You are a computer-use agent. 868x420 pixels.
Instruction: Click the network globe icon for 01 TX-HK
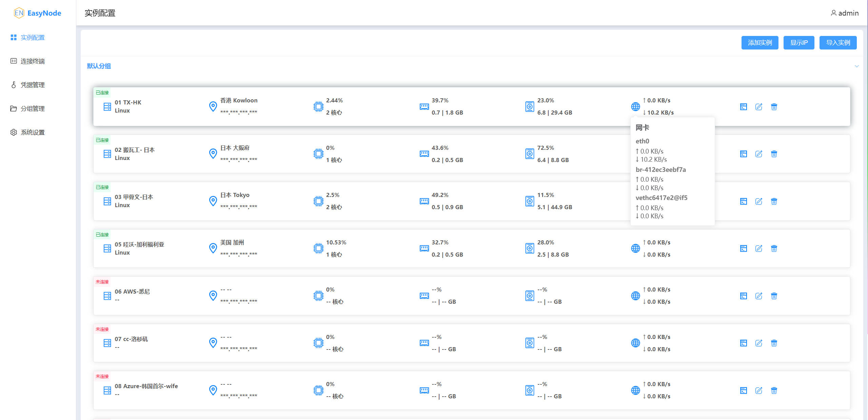(x=635, y=106)
